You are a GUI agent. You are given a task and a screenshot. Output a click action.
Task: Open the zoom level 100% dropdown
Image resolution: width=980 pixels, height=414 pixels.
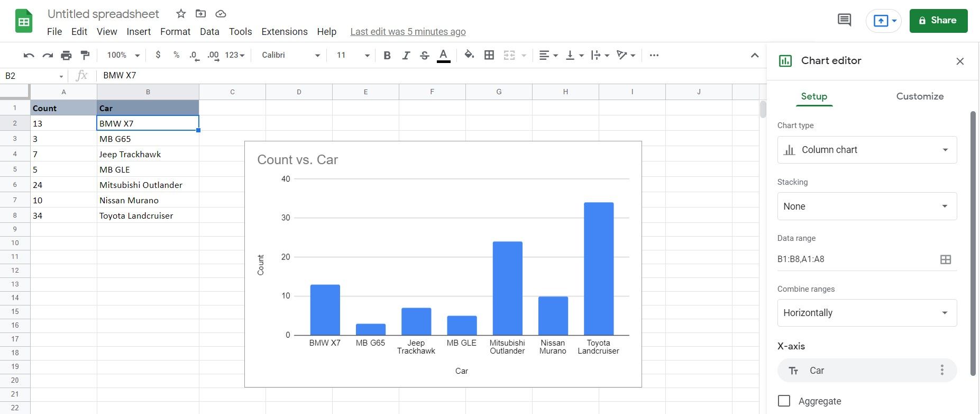click(123, 55)
